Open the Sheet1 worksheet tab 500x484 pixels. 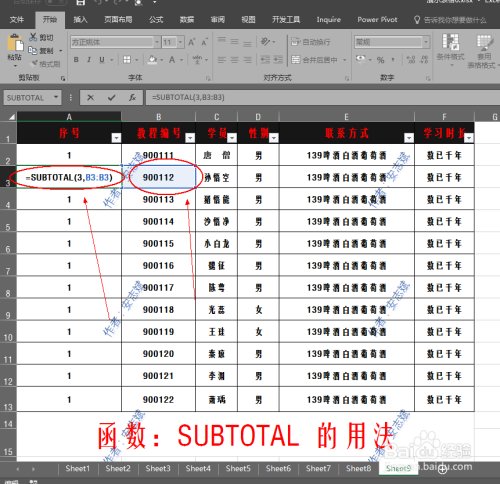[78, 469]
